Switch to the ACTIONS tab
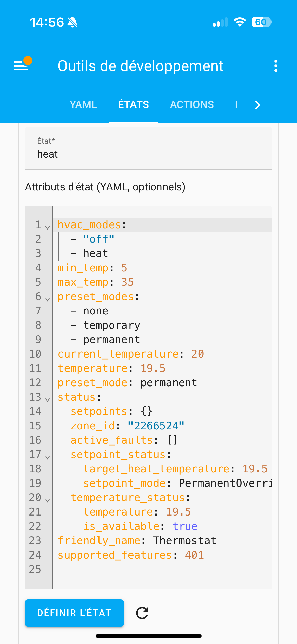The image size is (297, 644). [192, 105]
